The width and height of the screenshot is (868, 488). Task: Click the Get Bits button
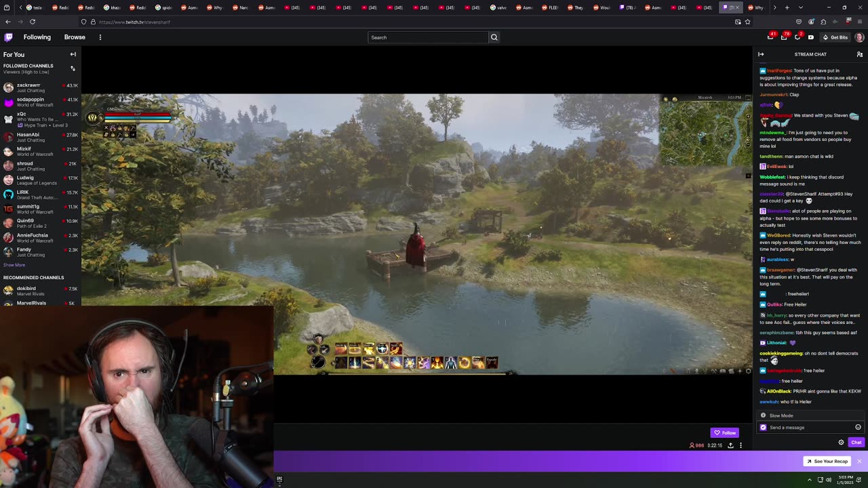(x=835, y=37)
